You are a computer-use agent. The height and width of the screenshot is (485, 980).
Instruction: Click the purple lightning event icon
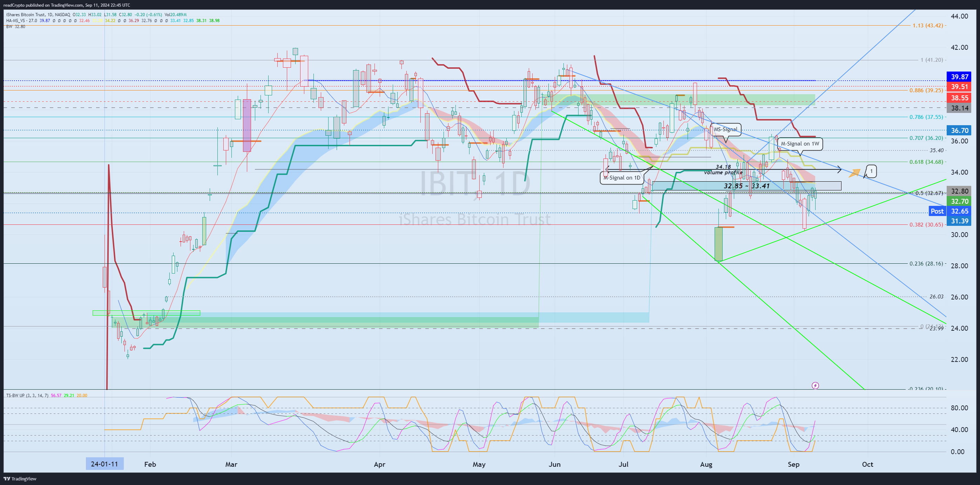pos(815,386)
